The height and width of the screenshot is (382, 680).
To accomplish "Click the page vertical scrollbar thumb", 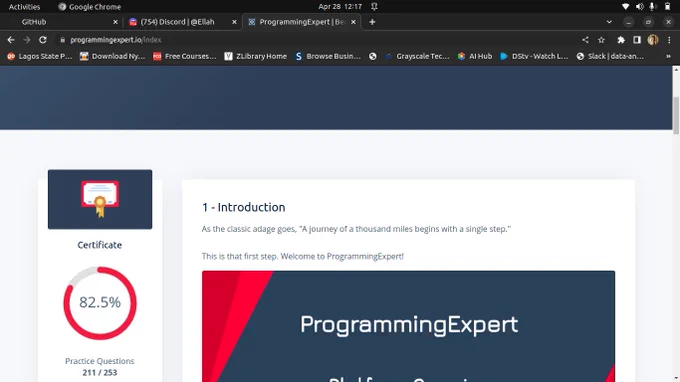I will [676, 115].
